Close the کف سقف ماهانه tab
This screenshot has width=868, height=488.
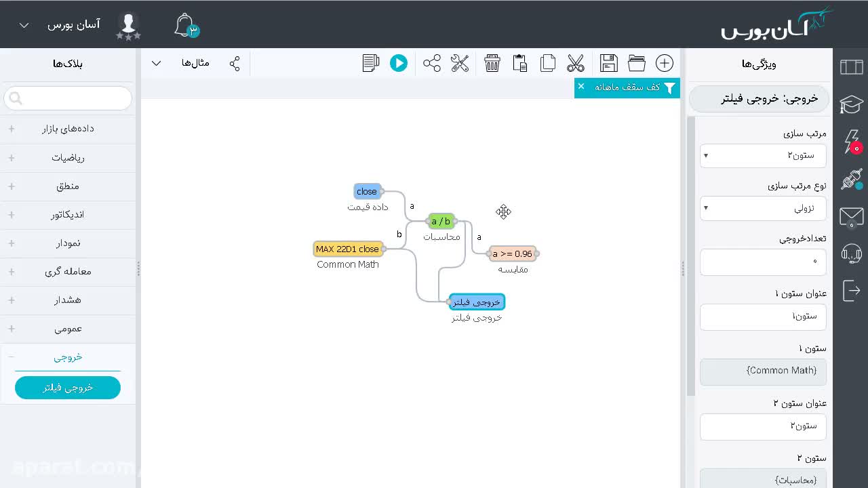581,87
